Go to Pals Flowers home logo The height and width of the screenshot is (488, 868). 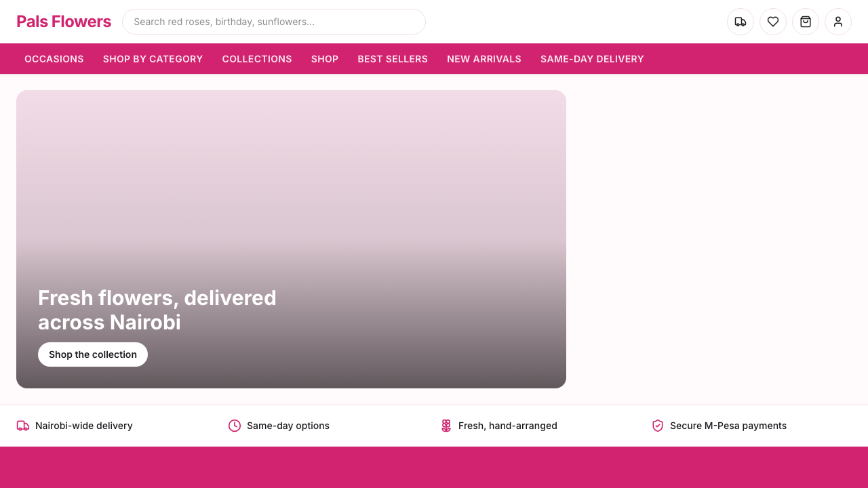64,22
